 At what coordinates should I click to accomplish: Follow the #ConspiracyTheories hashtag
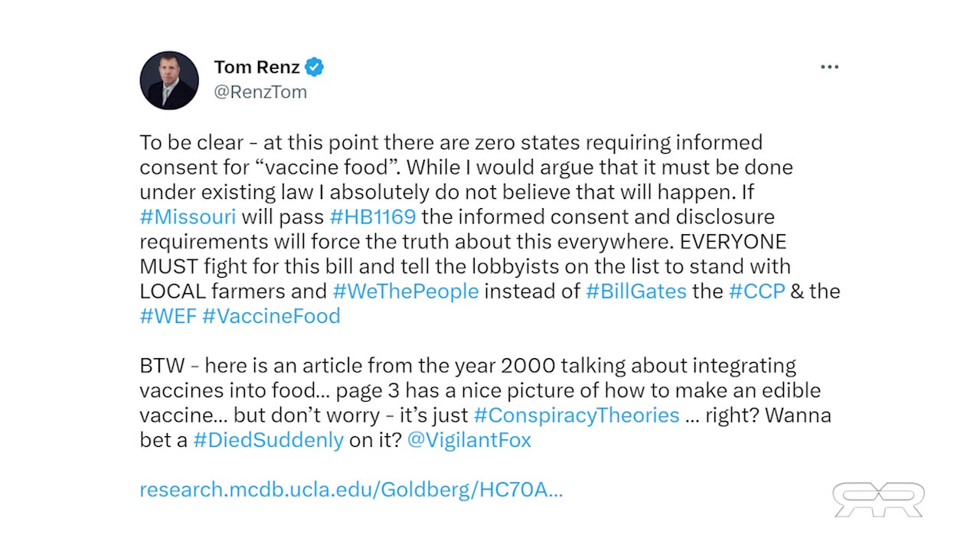577,416
